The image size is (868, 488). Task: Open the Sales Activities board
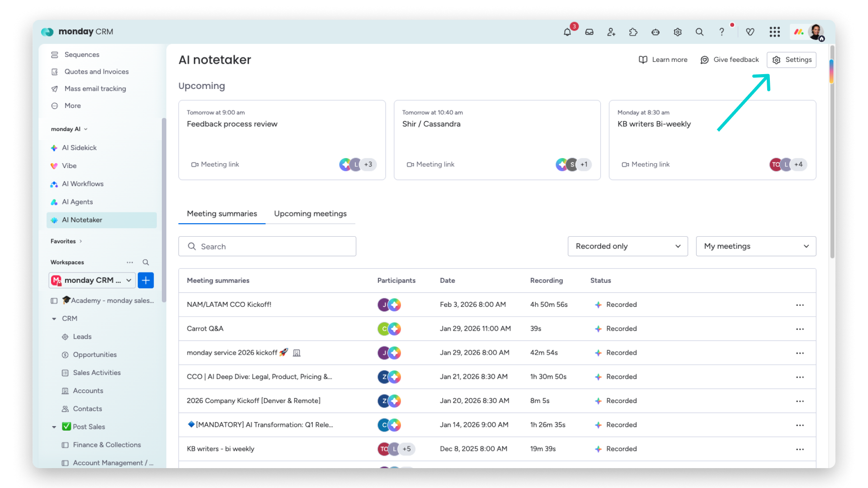(97, 373)
